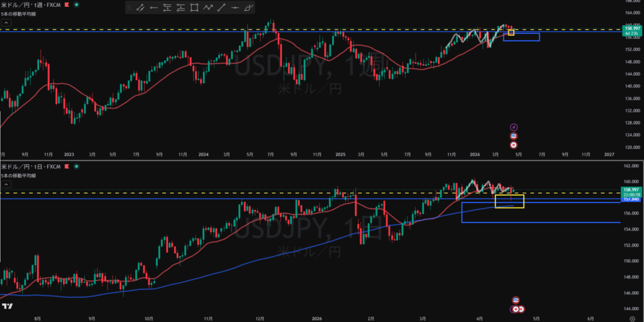Image resolution: width=644 pixels, height=322 pixels.
Task: Select the zigzag path drawing tool
Action: 208,8
